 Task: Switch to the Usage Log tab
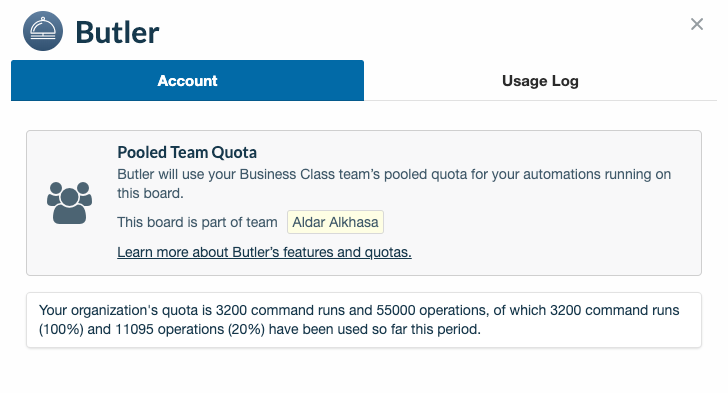tap(540, 80)
